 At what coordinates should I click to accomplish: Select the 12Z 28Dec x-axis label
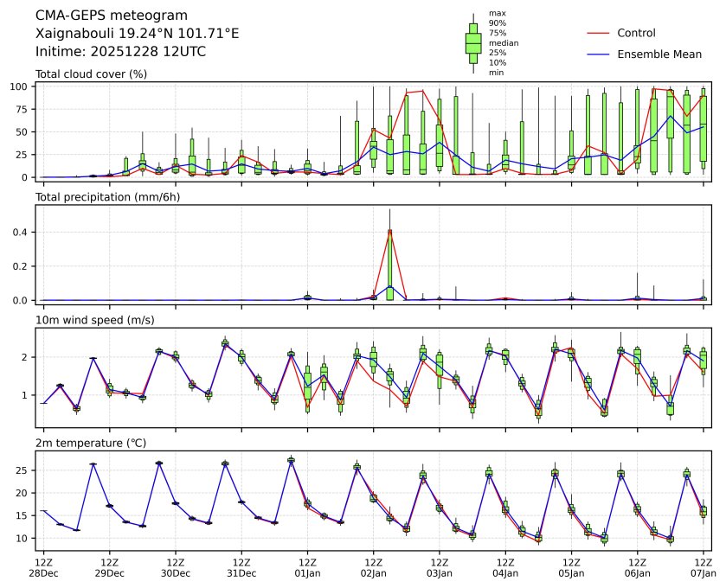pos(43,566)
